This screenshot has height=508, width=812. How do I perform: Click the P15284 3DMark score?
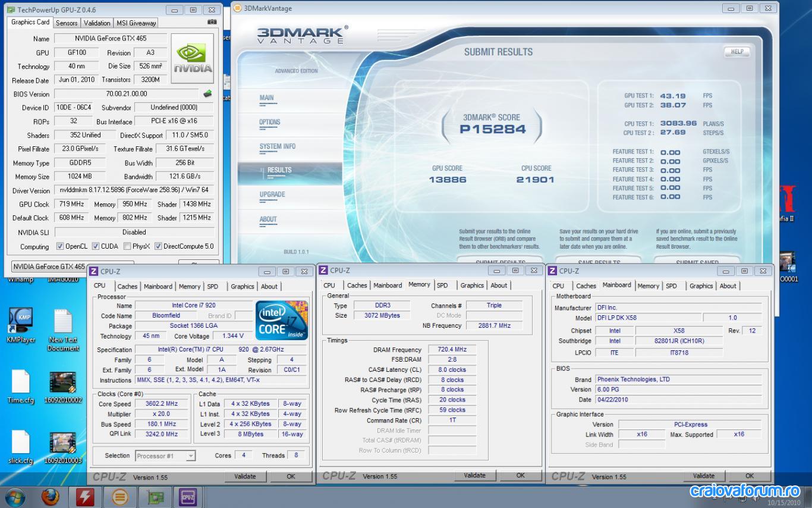click(x=493, y=130)
